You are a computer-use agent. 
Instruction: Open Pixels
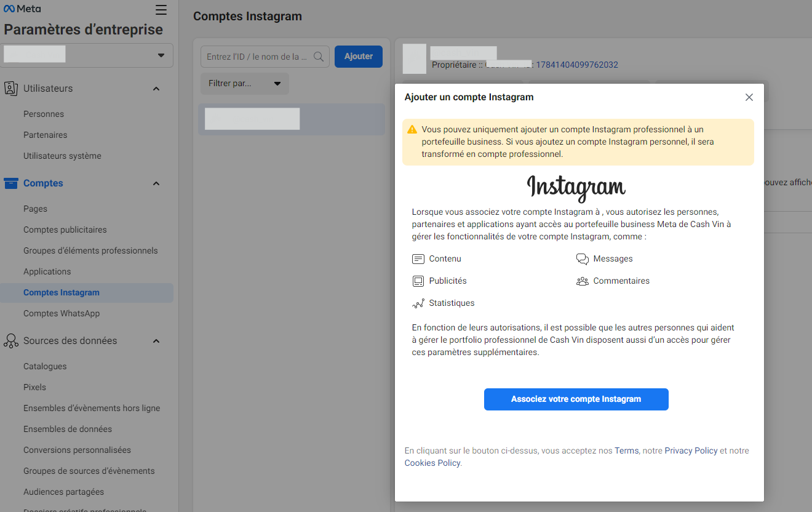tap(34, 387)
